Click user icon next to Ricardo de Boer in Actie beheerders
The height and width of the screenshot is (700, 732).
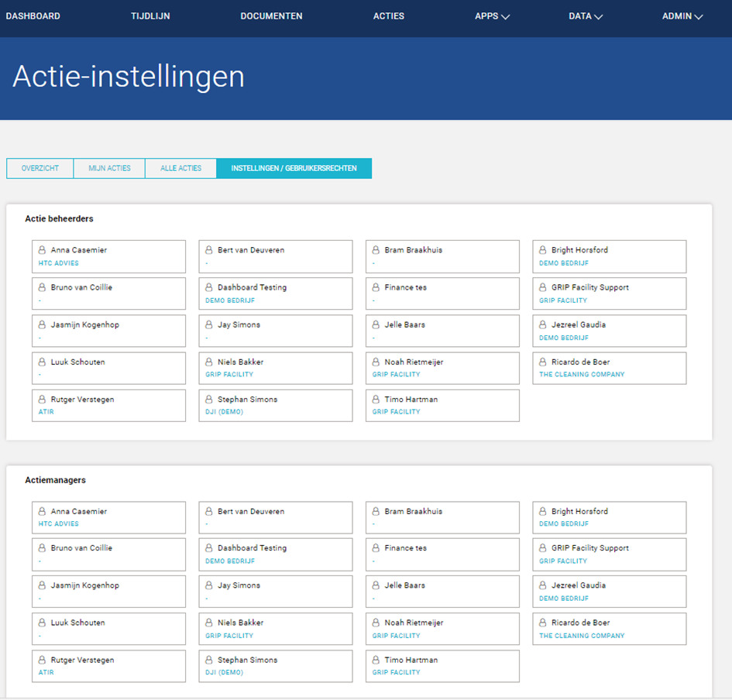pos(542,362)
